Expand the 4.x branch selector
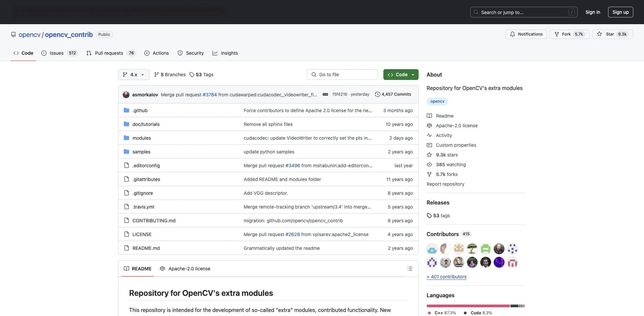 pyautogui.click(x=133, y=75)
